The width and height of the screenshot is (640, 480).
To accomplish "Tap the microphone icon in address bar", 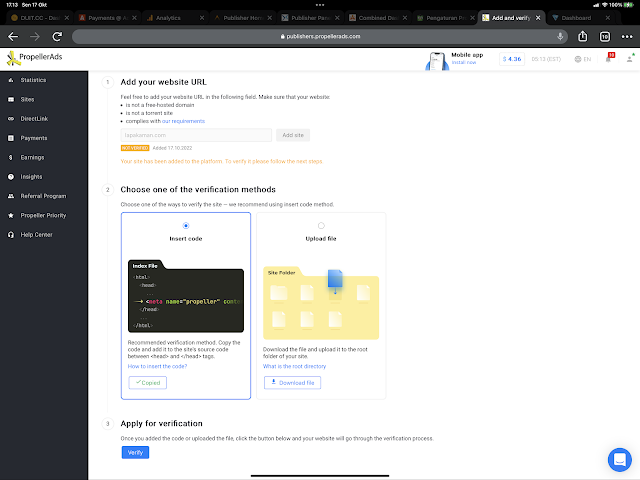I will click(560, 36).
